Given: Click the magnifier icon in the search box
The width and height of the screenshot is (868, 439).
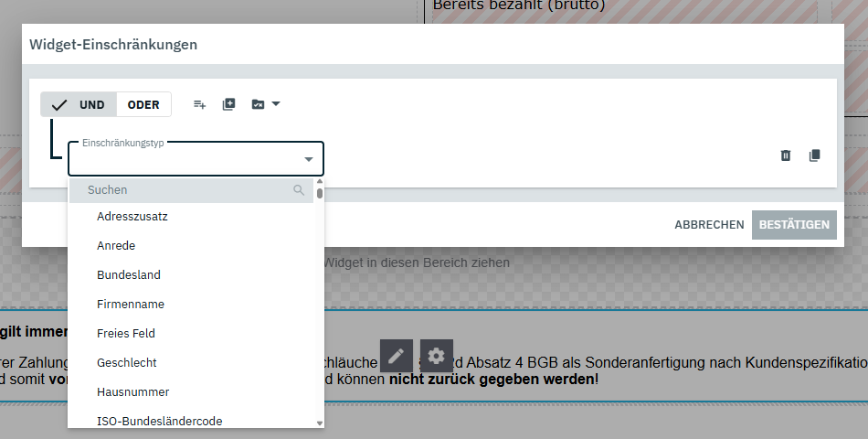Looking at the screenshot, I should (x=299, y=190).
